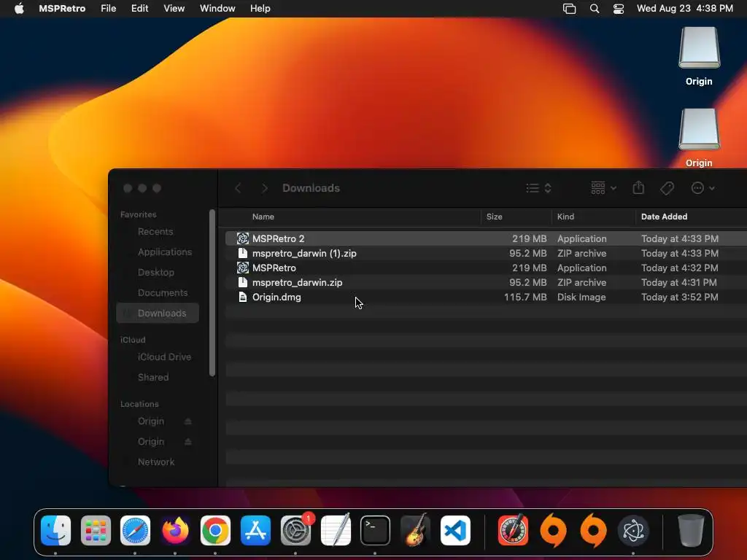Open the More actions dropdown
The image size is (747, 560).
pyautogui.click(x=703, y=188)
